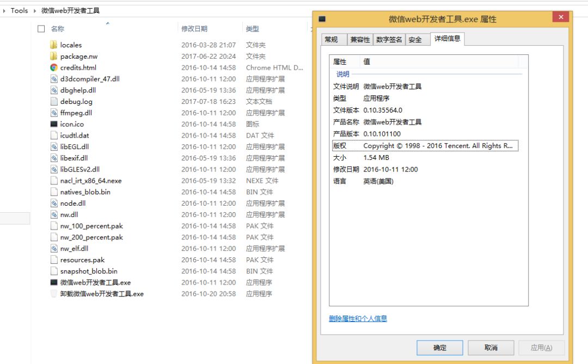Image resolution: width=588 pixels, height=364 pixels.
Task: Click the 2017-07-18 16:23 date of debug.log
Action: point(209,102)
